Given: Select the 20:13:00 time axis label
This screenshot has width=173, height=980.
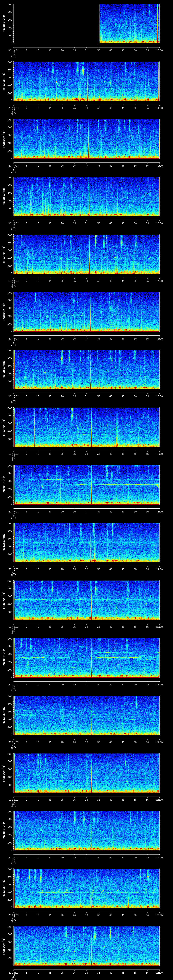Looking at the screenshot, I should [13, 281].
